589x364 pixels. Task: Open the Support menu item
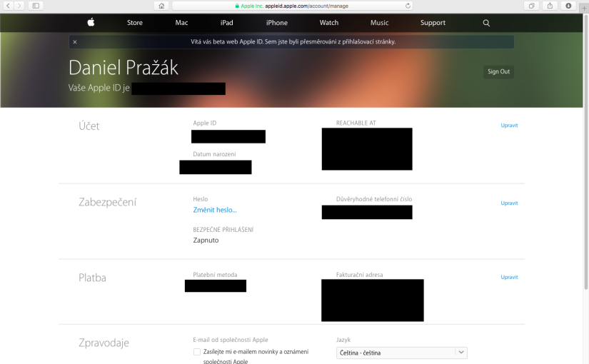[433, 23]
